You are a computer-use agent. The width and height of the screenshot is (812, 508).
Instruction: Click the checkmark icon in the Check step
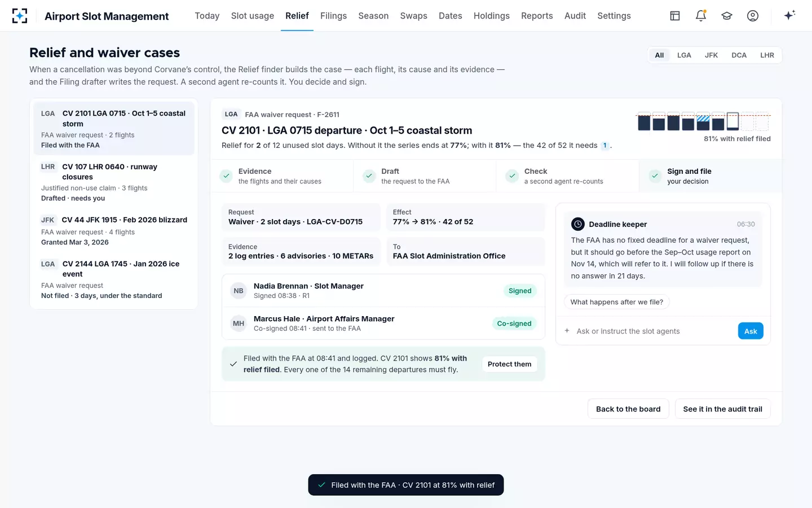512,176
